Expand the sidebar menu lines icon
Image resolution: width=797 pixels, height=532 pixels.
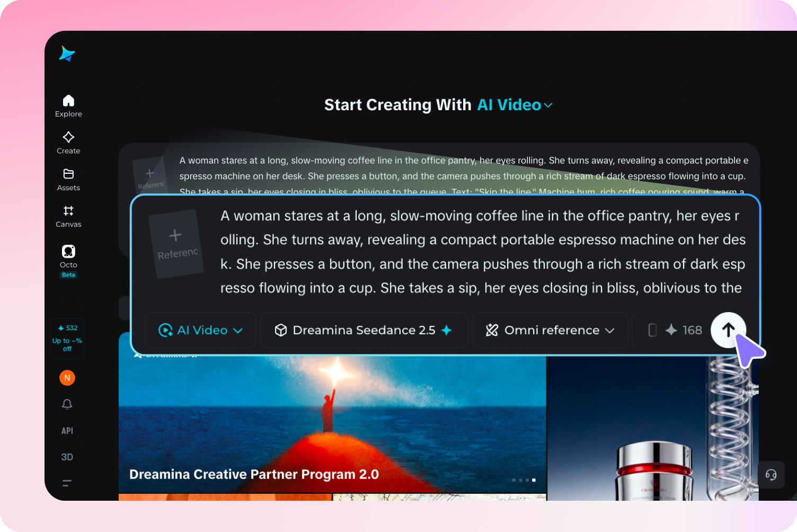click(x=67, y=483)
